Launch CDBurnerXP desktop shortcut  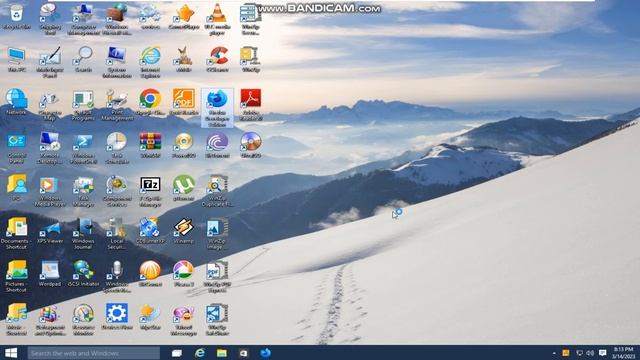point(150,231)
